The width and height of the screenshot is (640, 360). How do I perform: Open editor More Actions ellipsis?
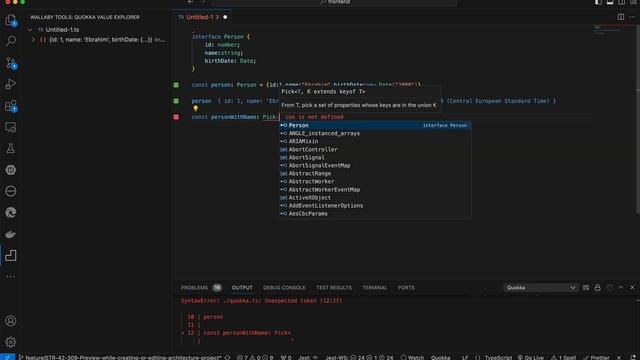coord(632,17)
